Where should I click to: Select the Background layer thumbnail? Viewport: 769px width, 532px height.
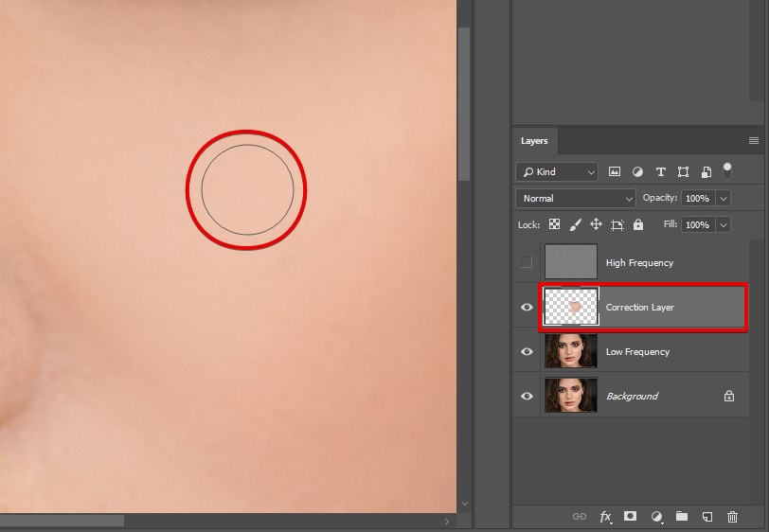(x=570, y=396)
